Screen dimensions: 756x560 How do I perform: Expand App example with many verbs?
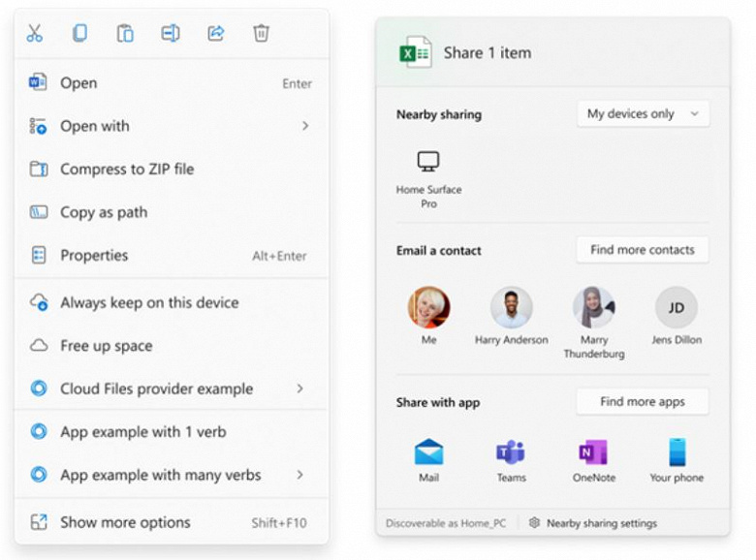[172, 475]
